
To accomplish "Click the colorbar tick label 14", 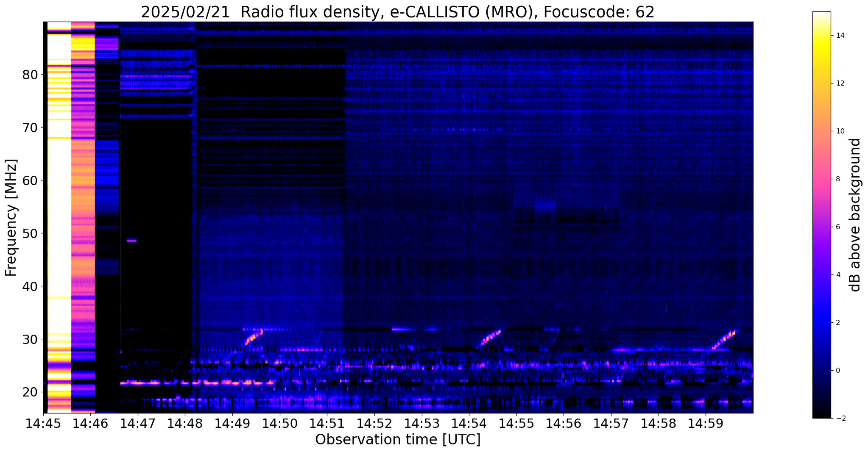I will tap(840, 36).
